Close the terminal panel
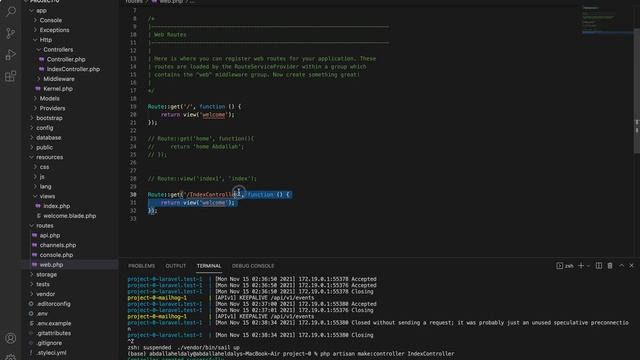 click(631, 266)
